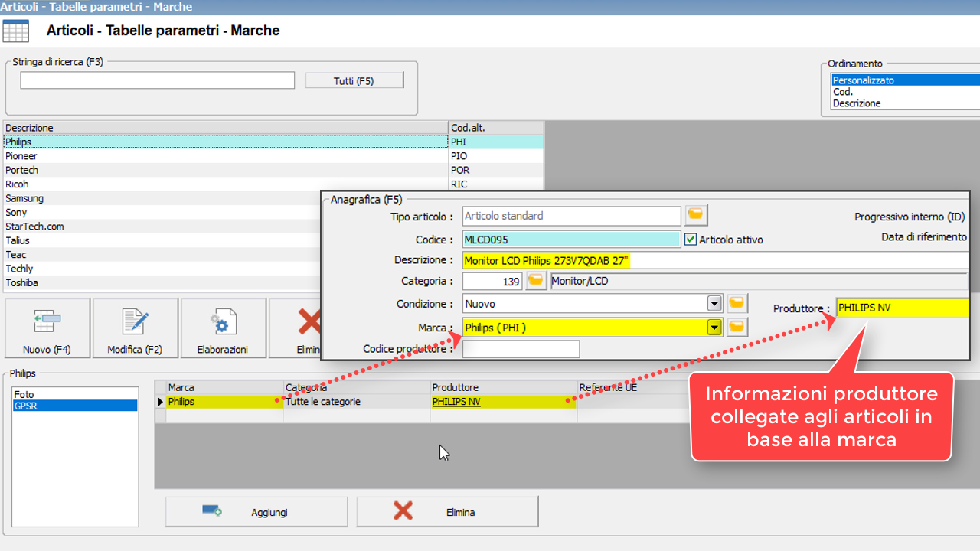Click the Produttore field PHILIPS NV

click(x=902, y=308)
